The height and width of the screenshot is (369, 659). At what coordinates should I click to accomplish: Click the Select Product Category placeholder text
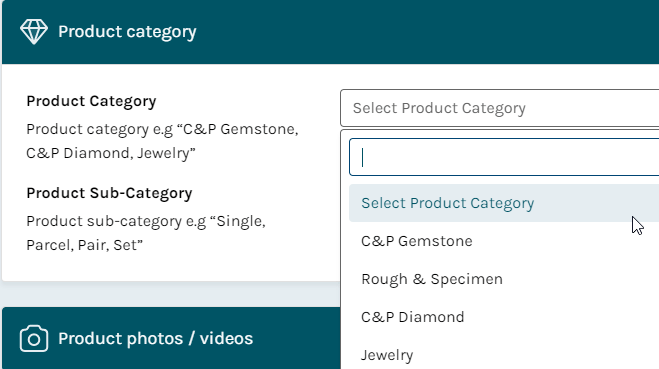(x=439, y=108)
